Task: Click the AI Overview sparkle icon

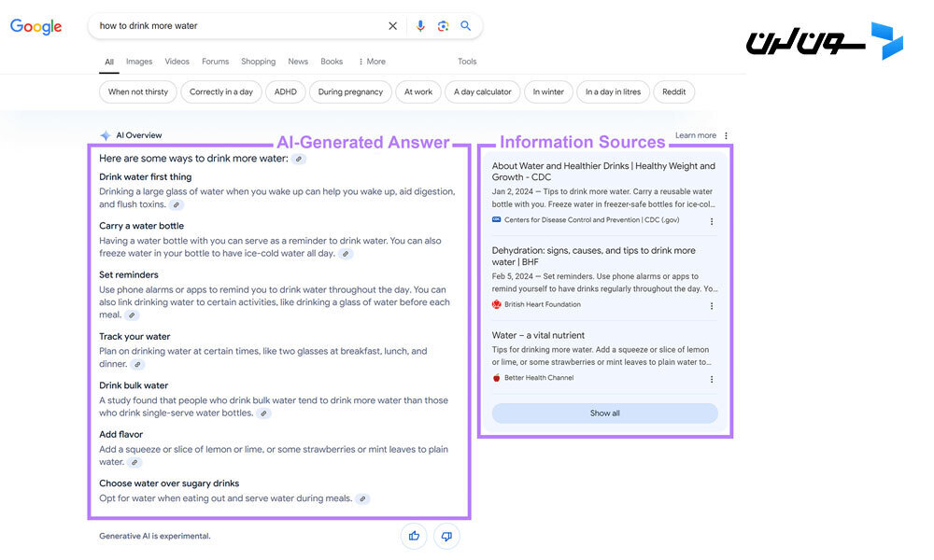Action: pos(106,135)
